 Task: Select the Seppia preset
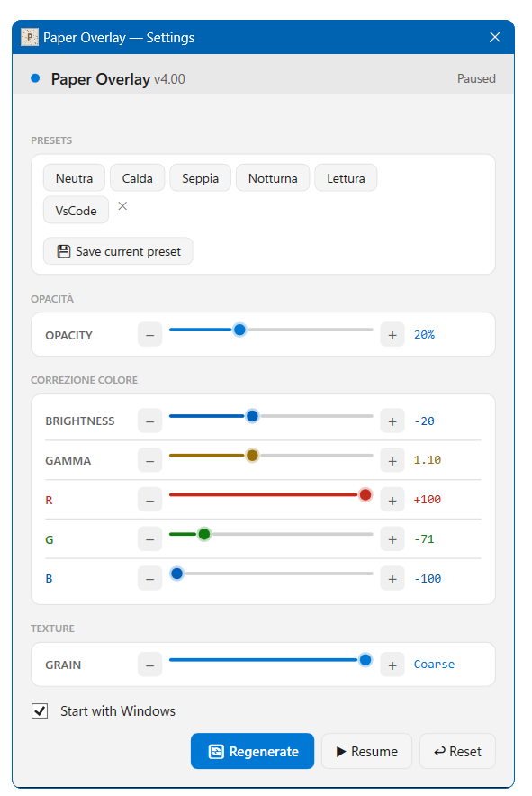[x=200, y=178]
